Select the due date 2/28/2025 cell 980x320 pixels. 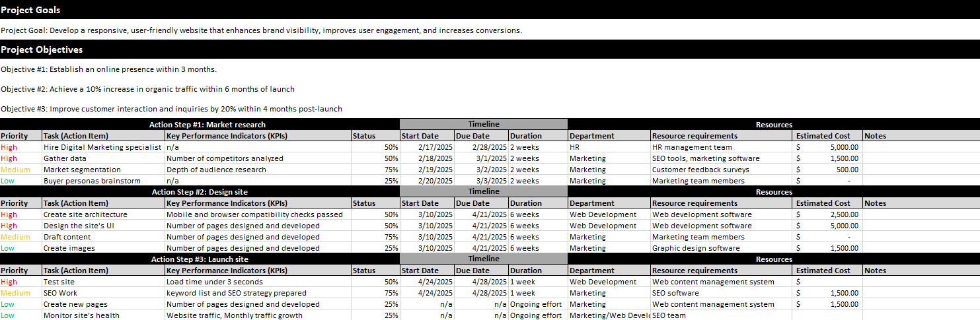coord(481,147)
